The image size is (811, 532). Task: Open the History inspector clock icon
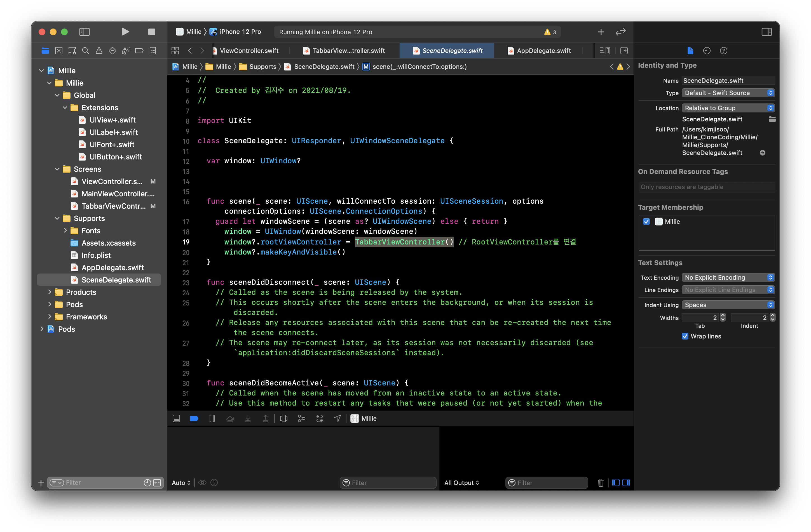point(707,51)
